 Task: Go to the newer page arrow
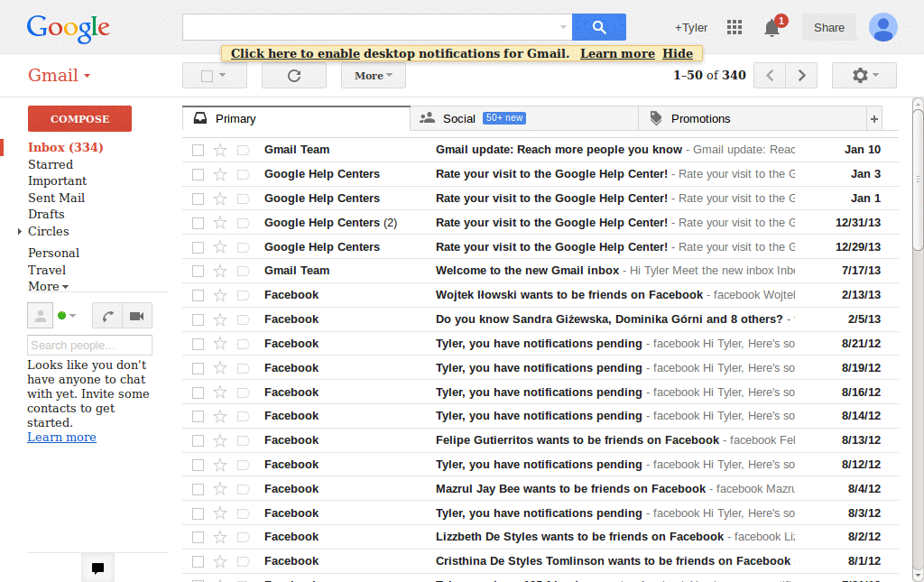coord(770,76)
